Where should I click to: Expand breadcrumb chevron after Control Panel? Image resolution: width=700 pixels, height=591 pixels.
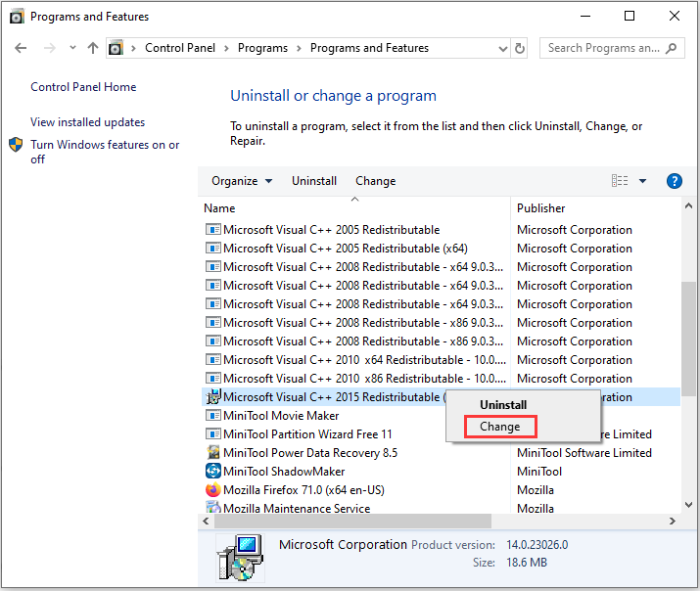tap(227, 48)
